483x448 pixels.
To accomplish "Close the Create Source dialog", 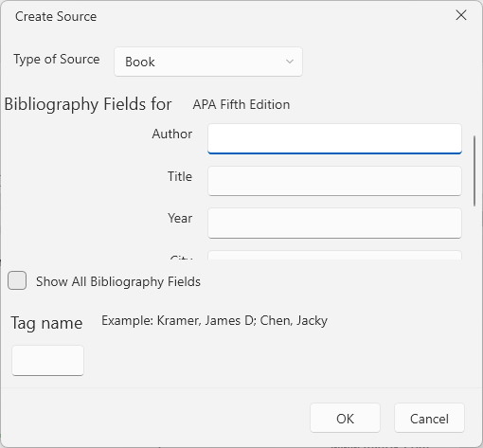I will [461, 15].
